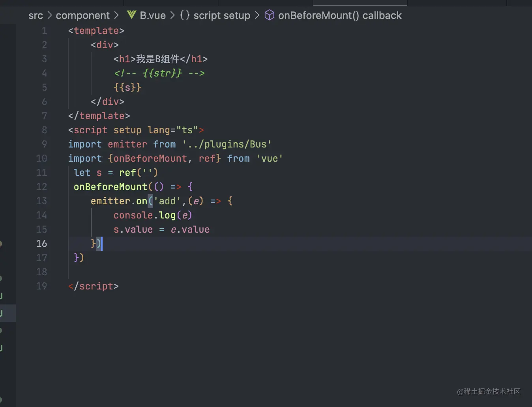
Task: Expand the chevron after B.vue
Action: tap(172, 15)
